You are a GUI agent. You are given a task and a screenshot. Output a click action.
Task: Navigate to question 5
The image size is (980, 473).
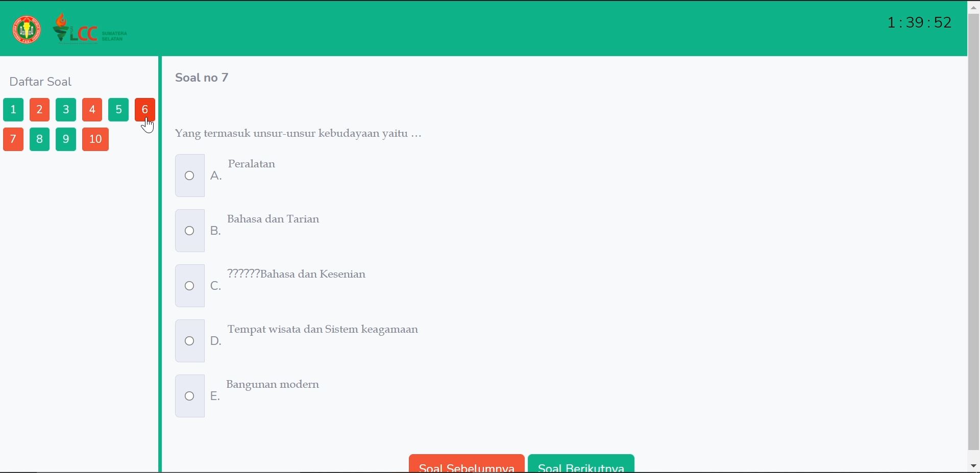tap(118, 110)
